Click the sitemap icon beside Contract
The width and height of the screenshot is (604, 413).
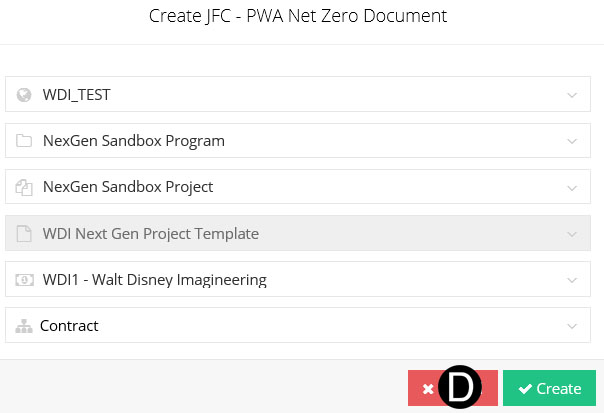[25, 326]
